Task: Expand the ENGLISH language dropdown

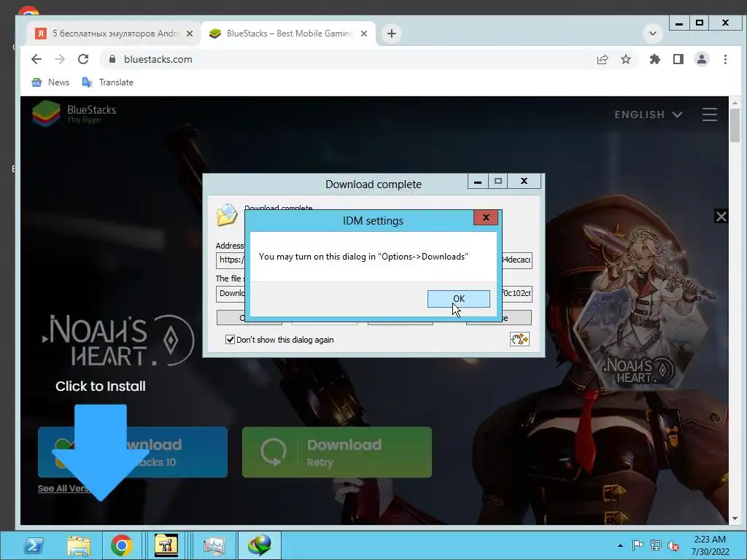Action: tap(649, 114)
